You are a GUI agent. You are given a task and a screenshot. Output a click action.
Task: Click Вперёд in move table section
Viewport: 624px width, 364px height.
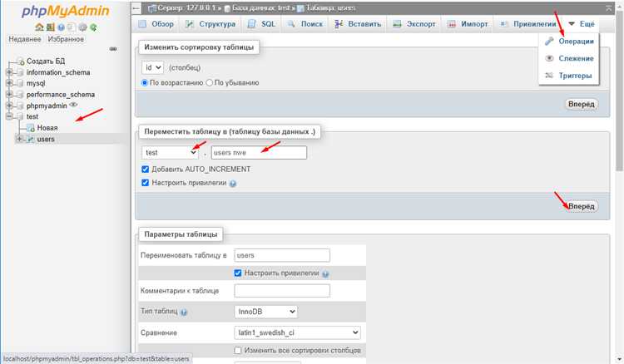point(581,207)
